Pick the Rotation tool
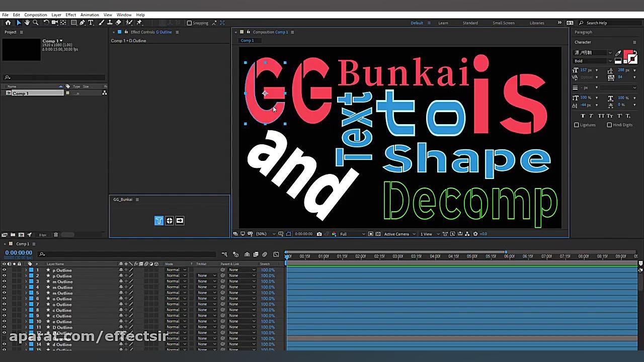Image resolution: width=644 pixels, height=362 pixels. pos(46,23)
